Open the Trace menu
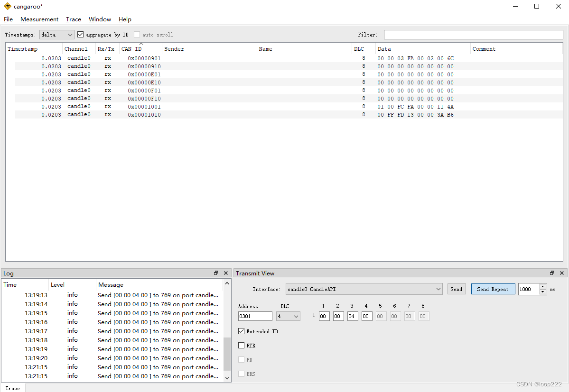The image size is (569, 392). tap(73, 19)
